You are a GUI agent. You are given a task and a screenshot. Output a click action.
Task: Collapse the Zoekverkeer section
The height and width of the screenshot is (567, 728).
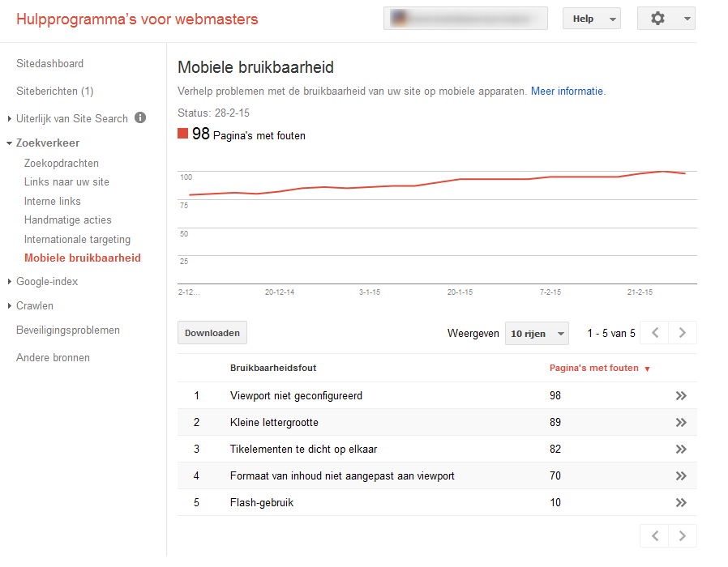pyautogui.click(x=47, y=143)
